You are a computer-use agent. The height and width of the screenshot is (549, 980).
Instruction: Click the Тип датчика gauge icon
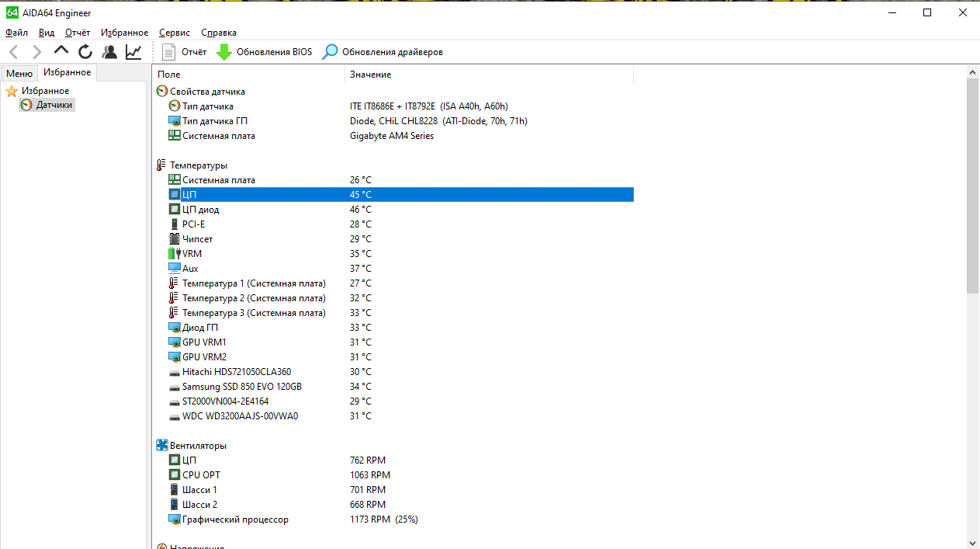pyautogui.click(x=174, y=106)
